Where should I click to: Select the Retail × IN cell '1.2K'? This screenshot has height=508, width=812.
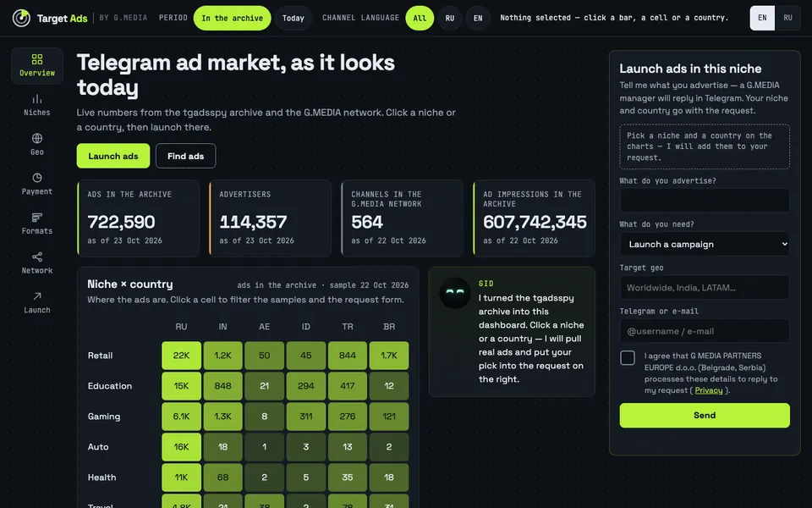(x=222, y=356)
